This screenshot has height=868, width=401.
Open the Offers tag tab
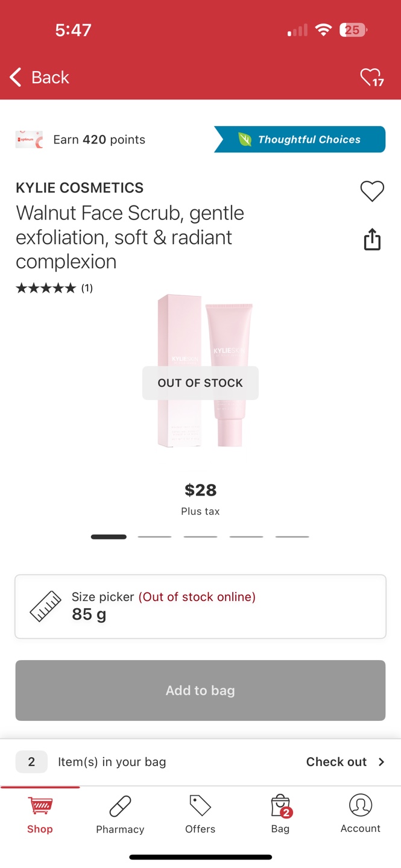coord(200,815)
